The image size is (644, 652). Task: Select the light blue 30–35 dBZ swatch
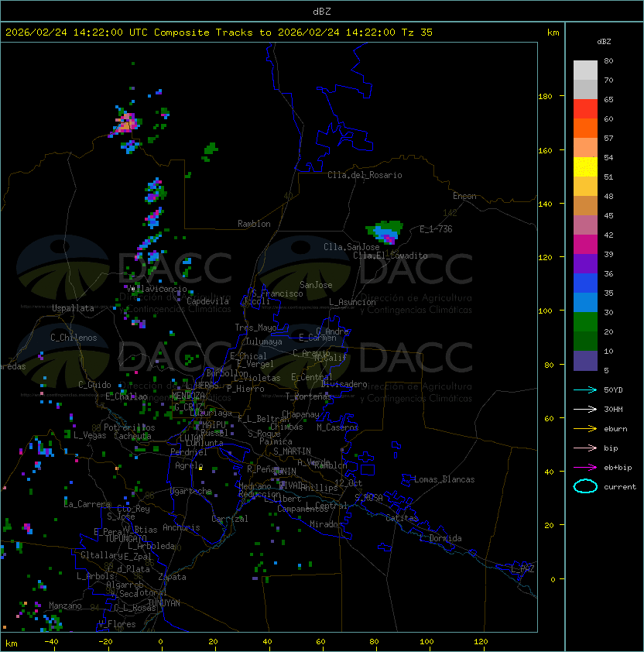[x=585, y=303]
